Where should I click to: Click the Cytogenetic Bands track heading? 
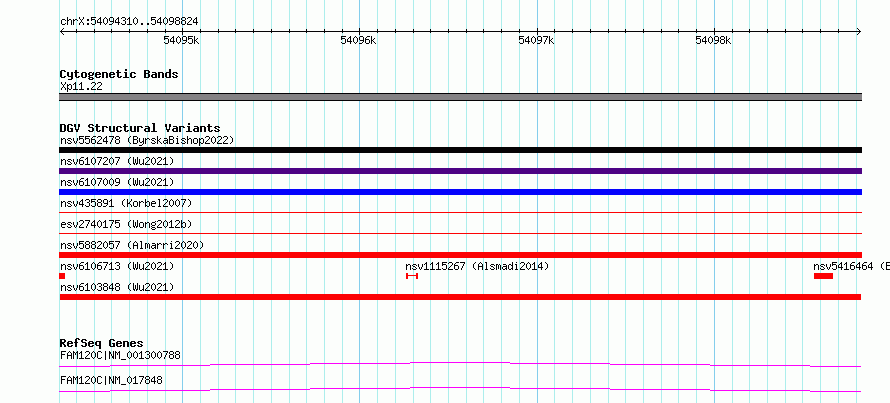click(x=119, y=74)
